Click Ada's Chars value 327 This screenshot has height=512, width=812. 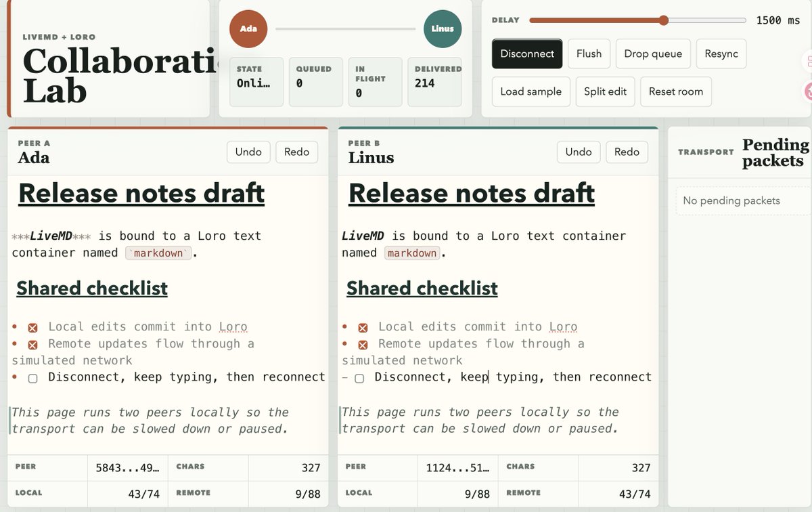pyautogui.click(x=311, y=468)
